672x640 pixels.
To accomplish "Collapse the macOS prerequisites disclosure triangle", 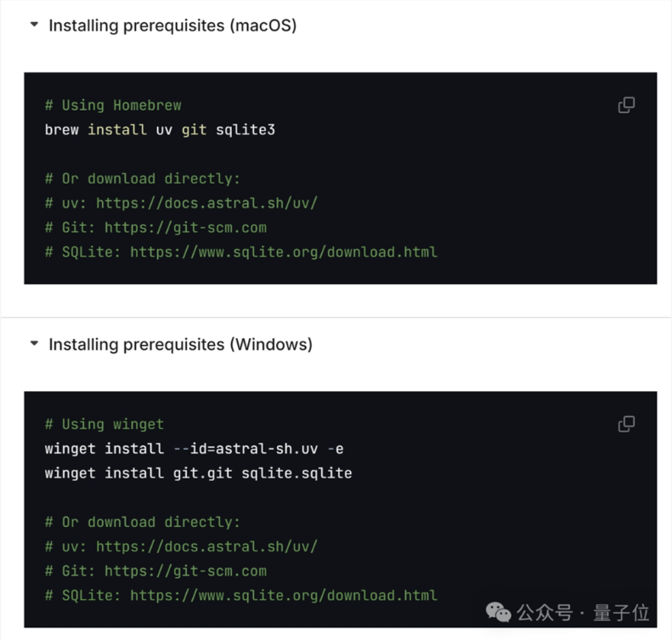I will point(34,25).
